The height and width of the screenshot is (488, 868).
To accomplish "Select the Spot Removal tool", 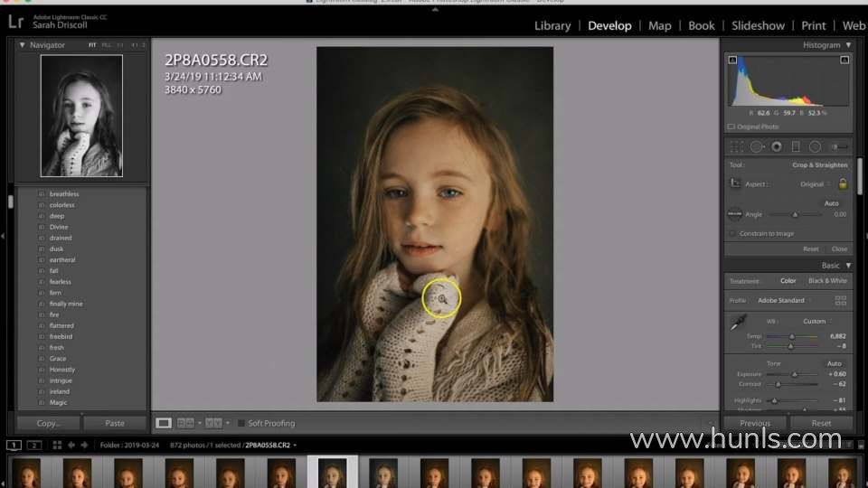I will [x=756, y=146].
